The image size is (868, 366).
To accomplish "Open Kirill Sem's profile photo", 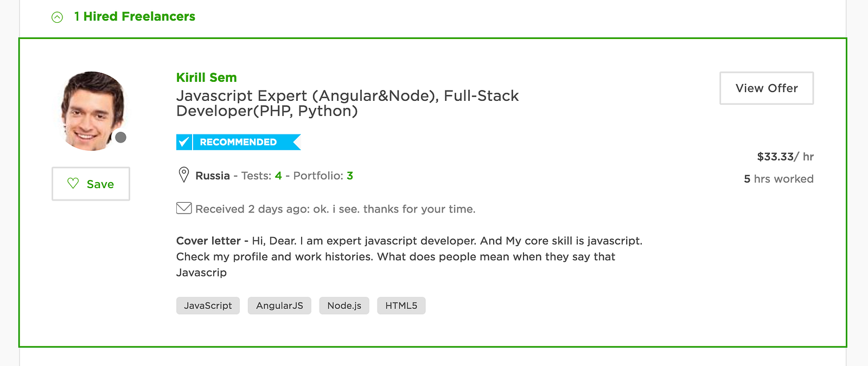I will point(92,111).
